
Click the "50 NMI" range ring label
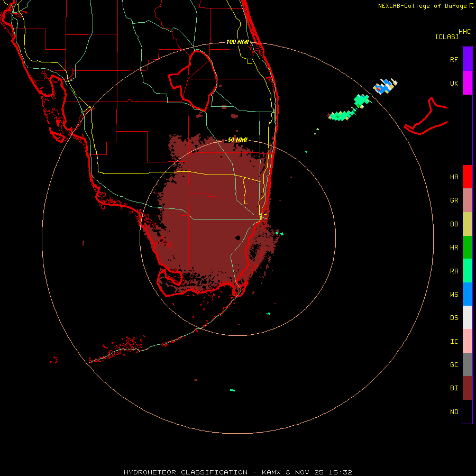[237, 140]
